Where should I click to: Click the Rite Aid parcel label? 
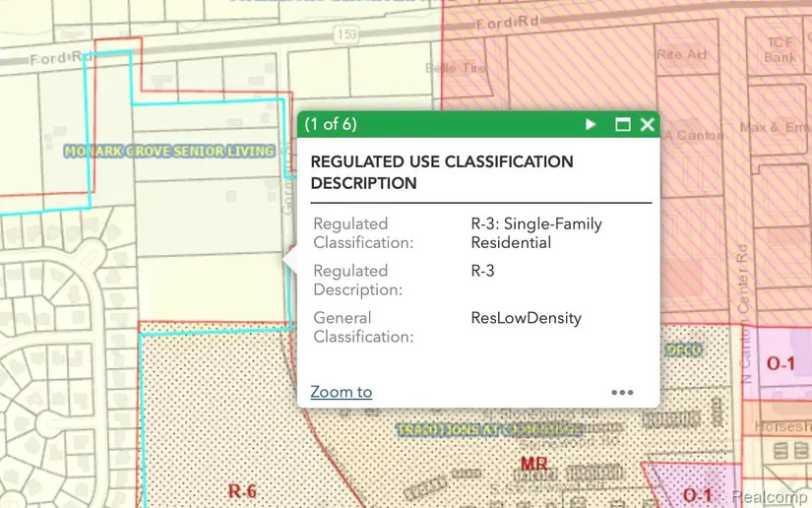(682, 55)
